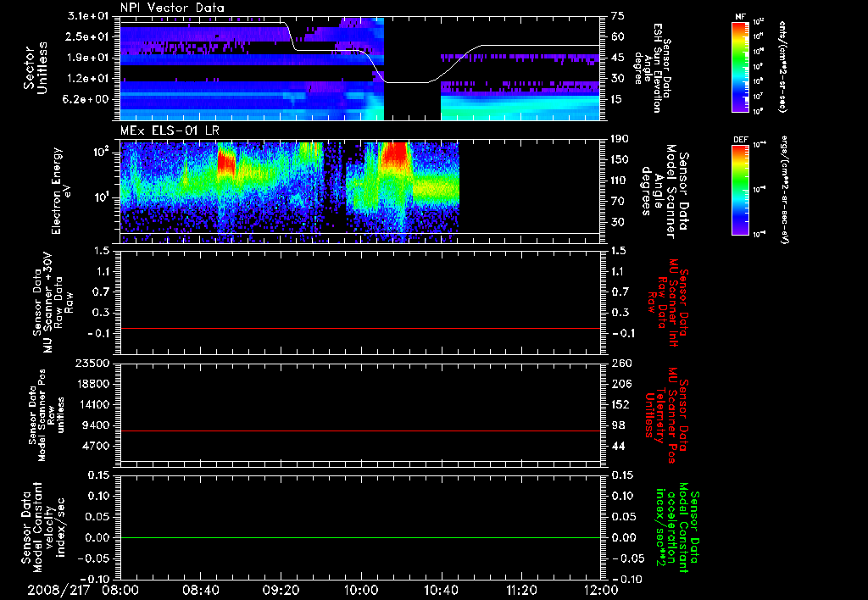This screenshot has width=868, height=600.
Task: Click the red line in Scanner Pos panel
Action: click(360, 431)
